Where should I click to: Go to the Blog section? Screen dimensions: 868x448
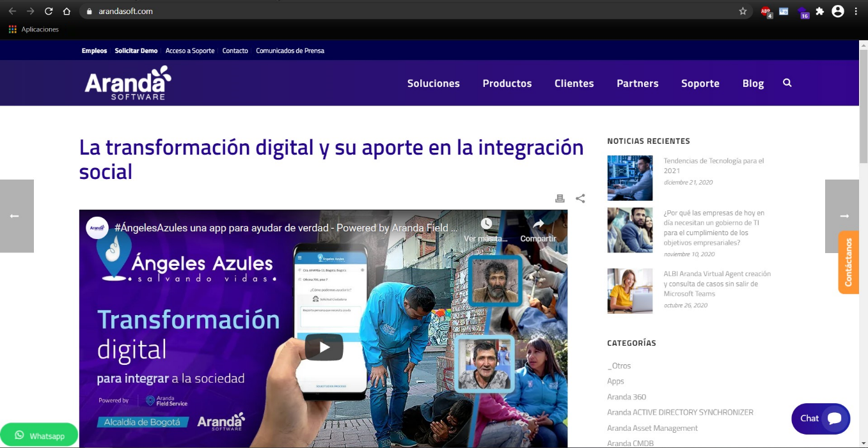(753, 84)
